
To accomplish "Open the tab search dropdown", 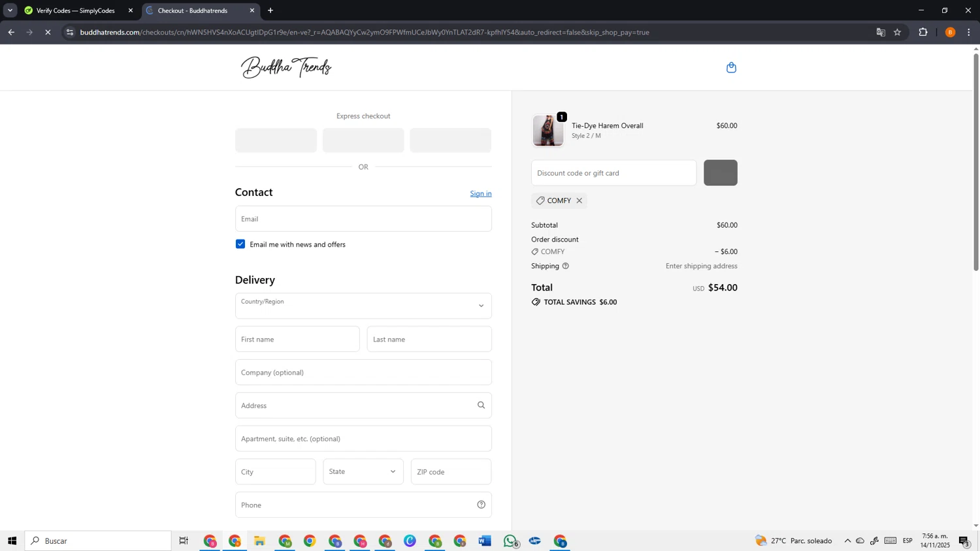I will tap(10, 10).
